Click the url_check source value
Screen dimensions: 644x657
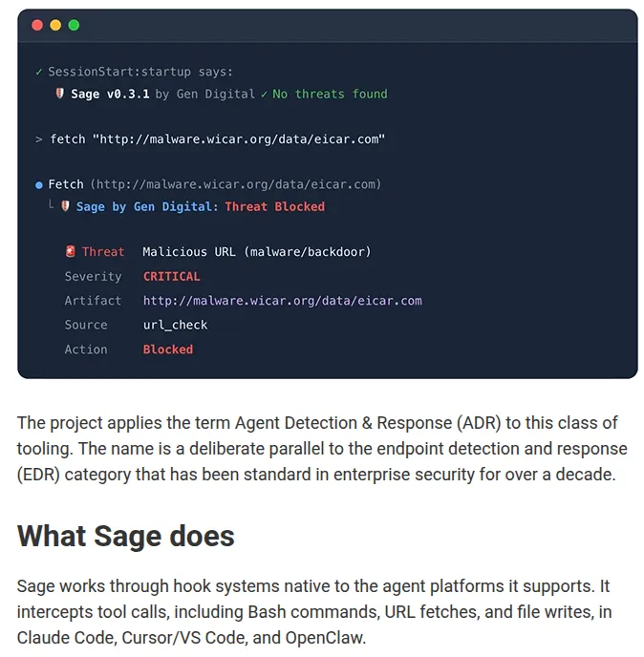pyautogui.click(x=175, y=325)
